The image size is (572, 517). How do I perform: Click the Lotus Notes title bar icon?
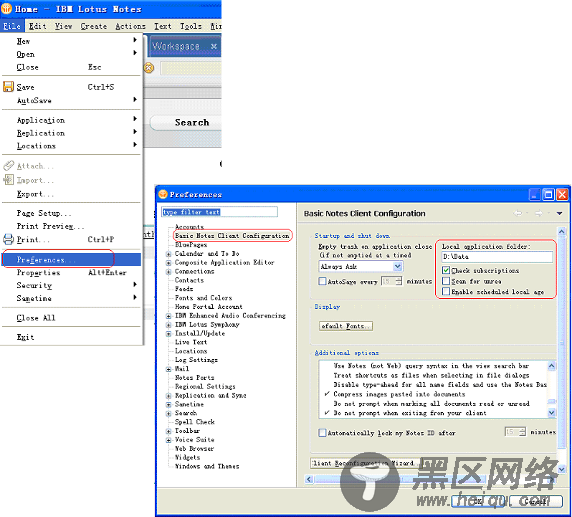6,8
